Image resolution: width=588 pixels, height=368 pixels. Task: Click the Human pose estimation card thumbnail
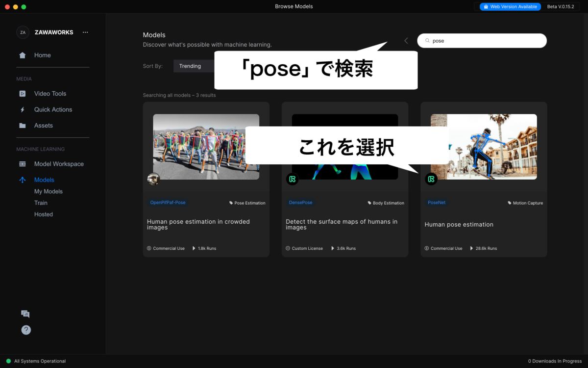pos(484,146)
